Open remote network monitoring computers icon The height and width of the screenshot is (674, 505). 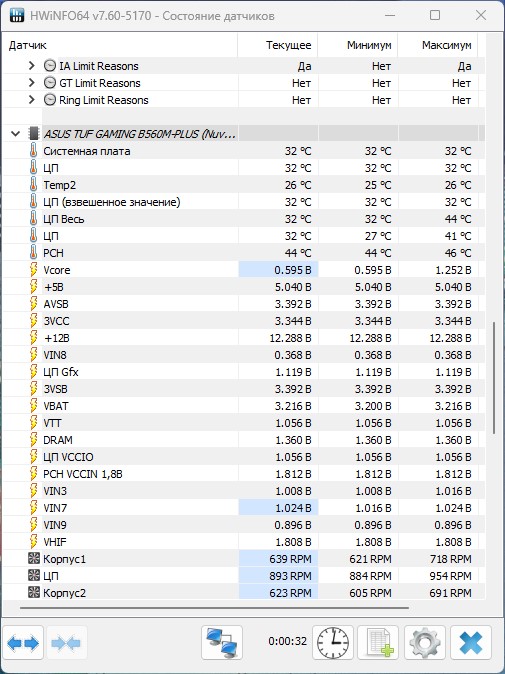222,643
